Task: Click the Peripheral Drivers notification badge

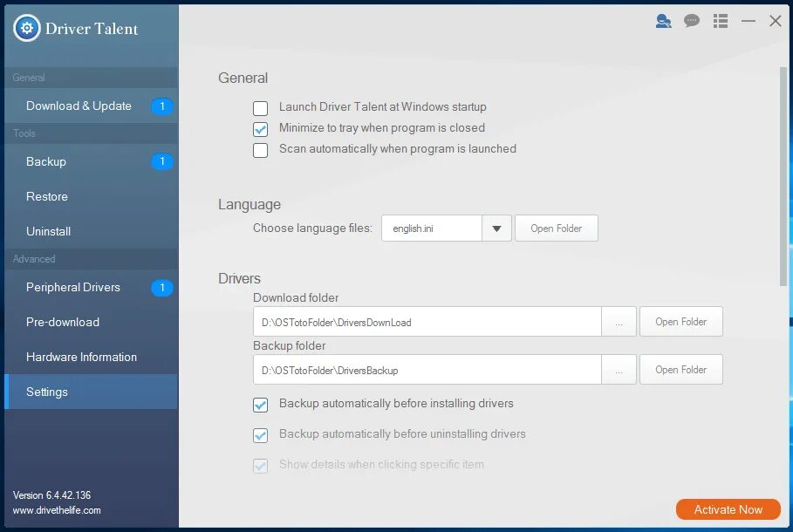Action: (x=162, y=288)
